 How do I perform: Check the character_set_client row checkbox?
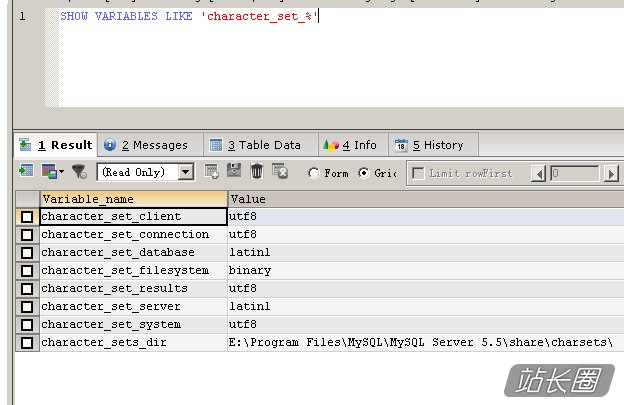(27, 217)
